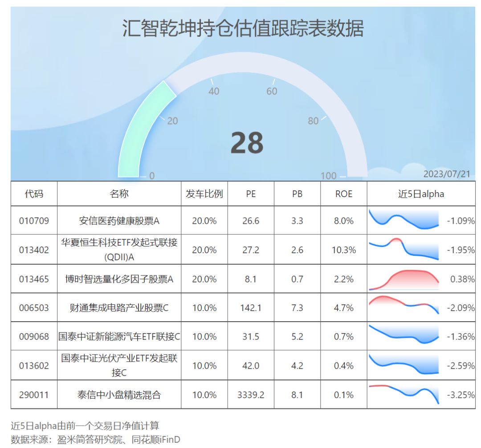The width and height of the screenshot is (481, 448).
Task: Click the alpha value -3.25%
Action: point(461,395)
